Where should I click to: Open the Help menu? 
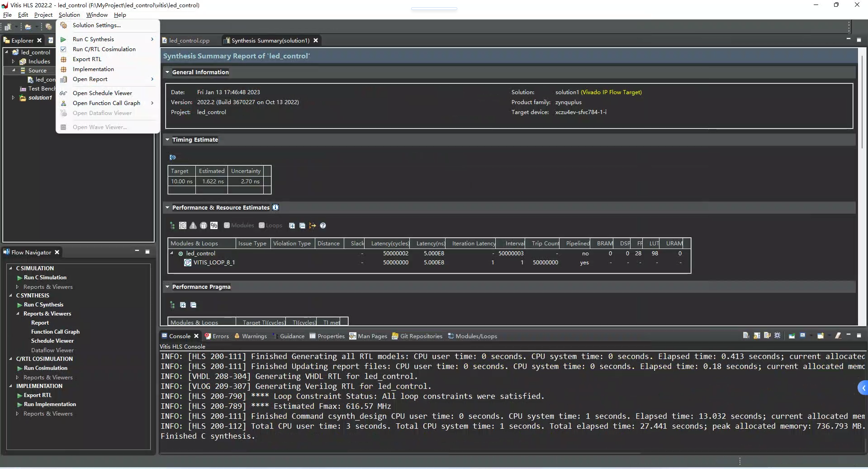point(120,15)
